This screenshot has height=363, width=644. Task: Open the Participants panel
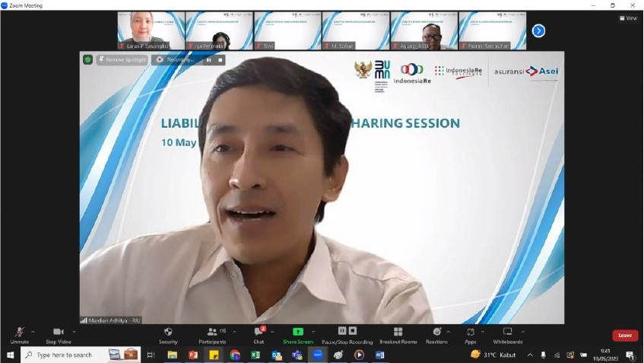[212, 335]
